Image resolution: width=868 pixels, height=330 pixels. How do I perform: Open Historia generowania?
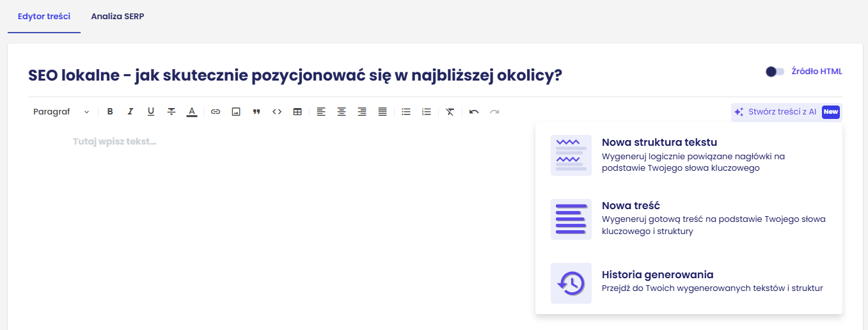point(657,275)
